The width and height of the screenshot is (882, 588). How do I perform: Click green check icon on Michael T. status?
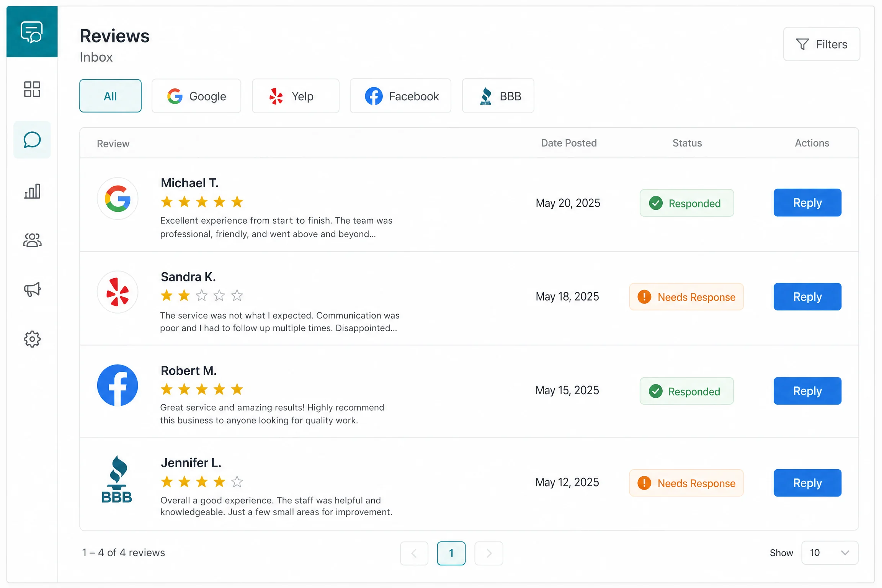point(656,203)
